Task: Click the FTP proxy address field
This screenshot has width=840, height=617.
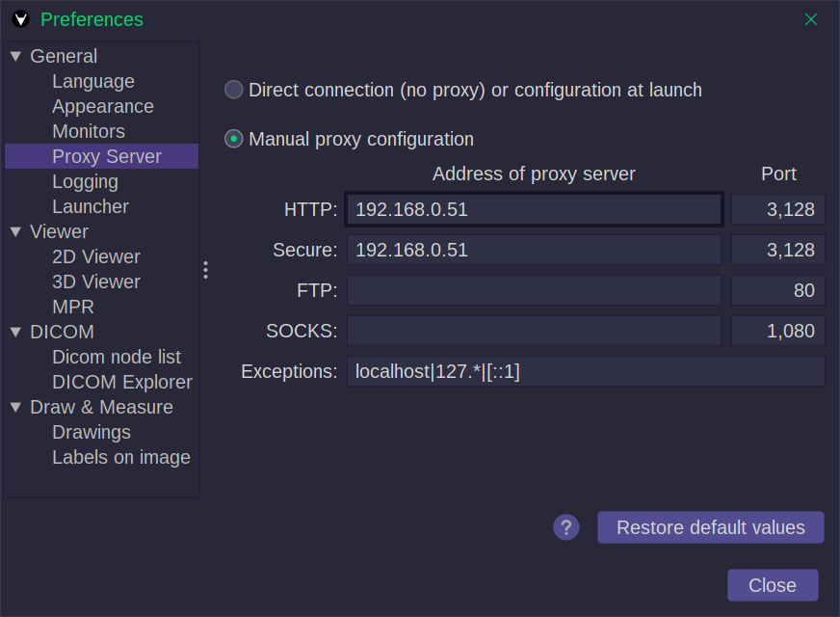Action: pos(534,290)
